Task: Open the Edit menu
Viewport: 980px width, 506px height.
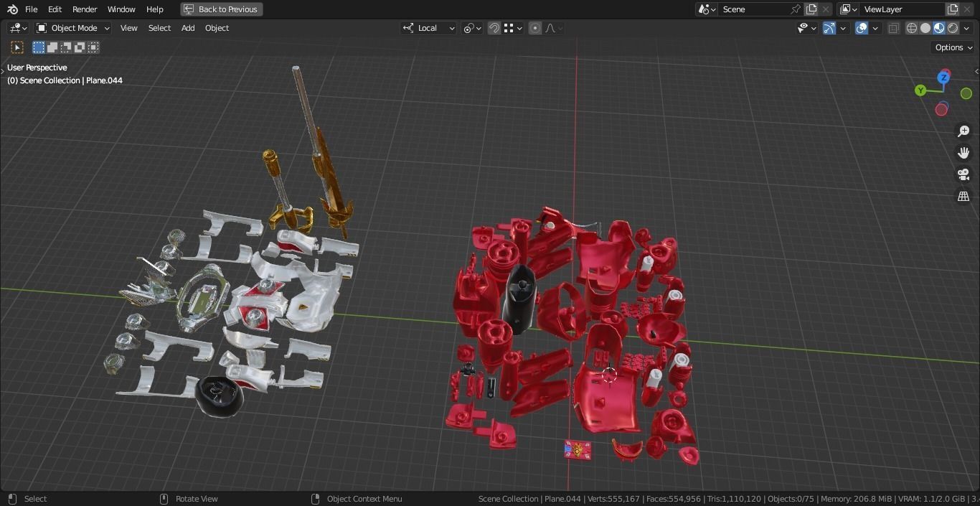Action: 55,9
